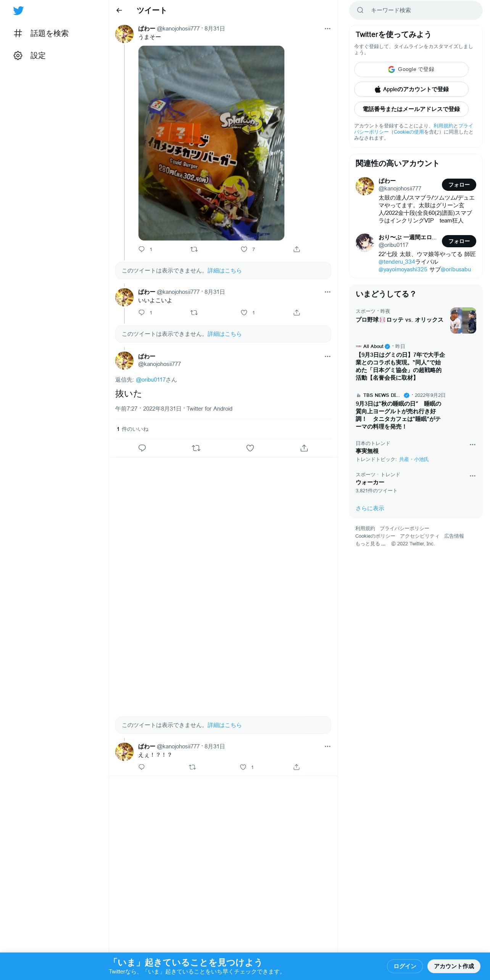Screen dimensions: 490x980
Task: Open おり〜ぶ avatar in related accounts
Action: 365,243
